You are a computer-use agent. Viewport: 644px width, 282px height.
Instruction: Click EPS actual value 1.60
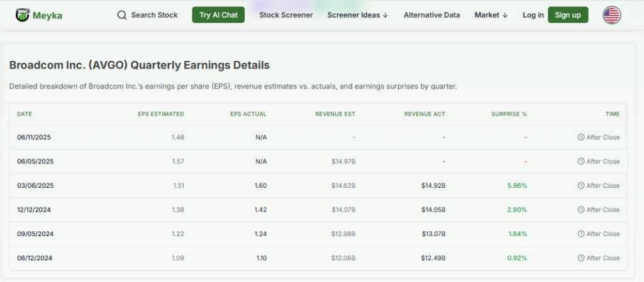click(260, 186)
